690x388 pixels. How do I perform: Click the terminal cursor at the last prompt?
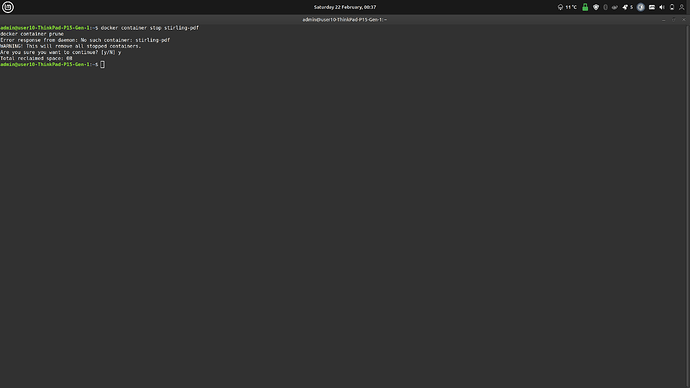pos(103,64)
